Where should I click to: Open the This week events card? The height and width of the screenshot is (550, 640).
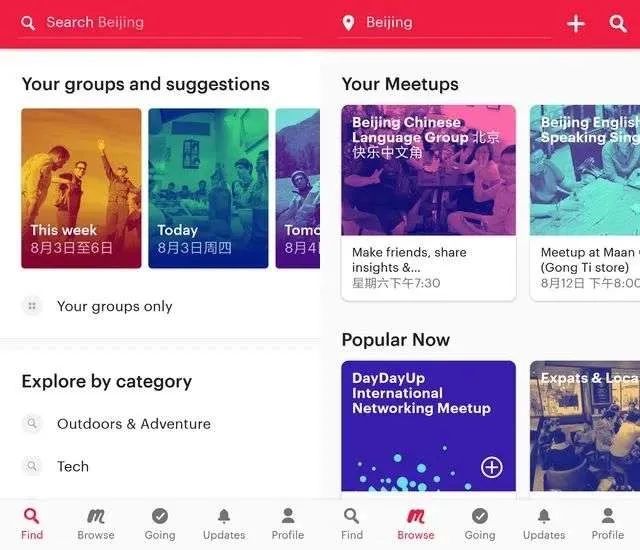pos(81,188)
